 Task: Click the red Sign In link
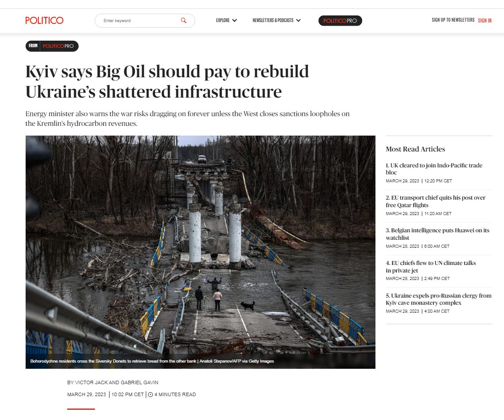(x=485, y=21)
